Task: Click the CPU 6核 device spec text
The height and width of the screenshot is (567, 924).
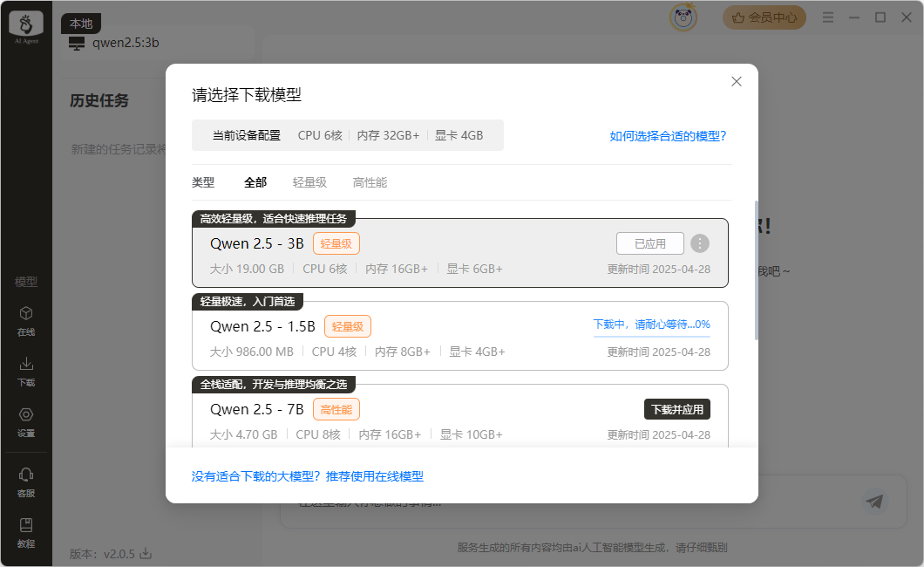Action: click(x=320, y=135)
